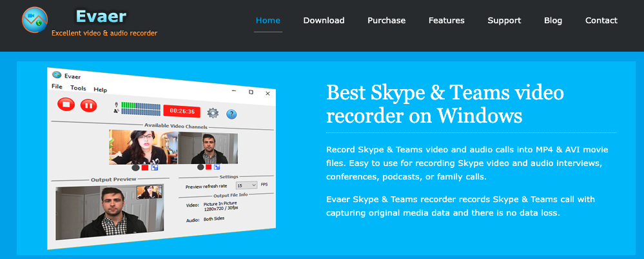Click the paragraph starting 'Evaer Skype & Teams recorder'

(460, 206)
